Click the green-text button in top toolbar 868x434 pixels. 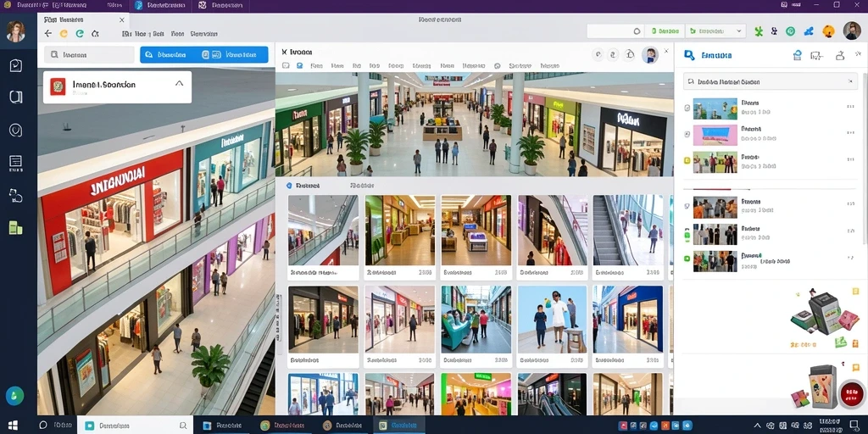[x=665, y=31]
